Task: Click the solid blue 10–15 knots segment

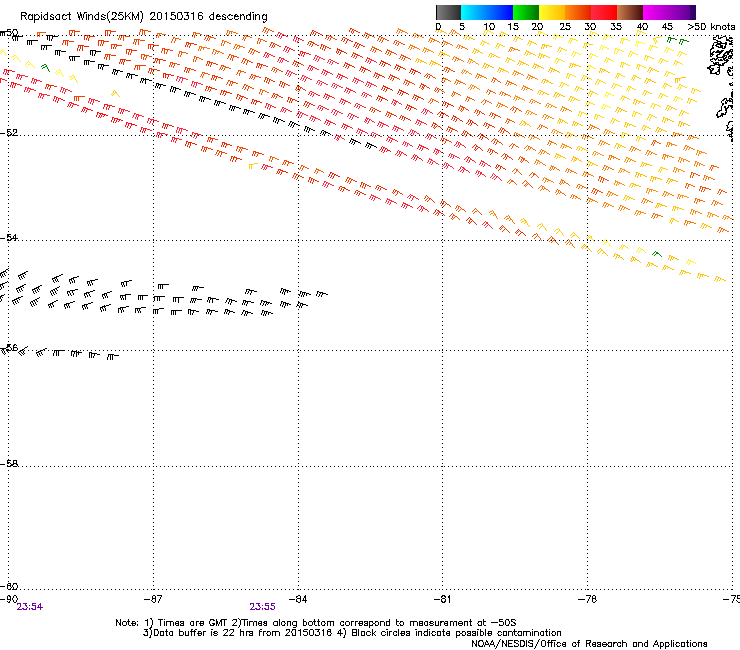Action: coord(500,12)
